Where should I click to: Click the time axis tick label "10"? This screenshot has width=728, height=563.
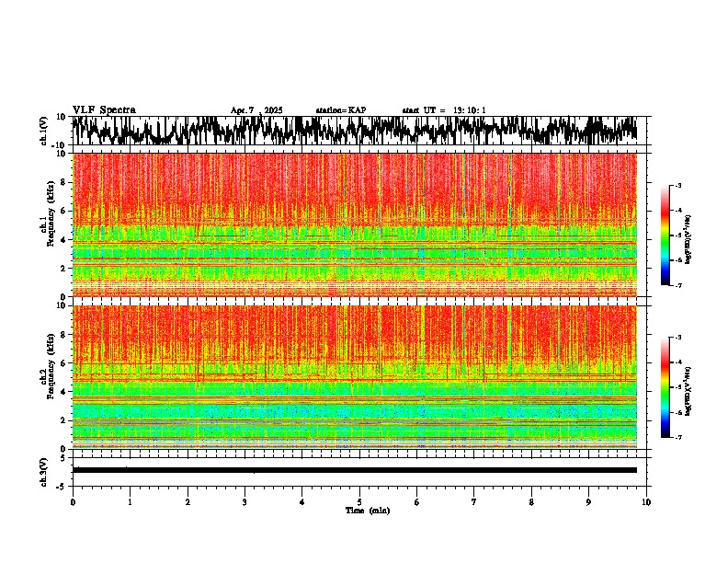pyautogui.click(x=646, y=502)
